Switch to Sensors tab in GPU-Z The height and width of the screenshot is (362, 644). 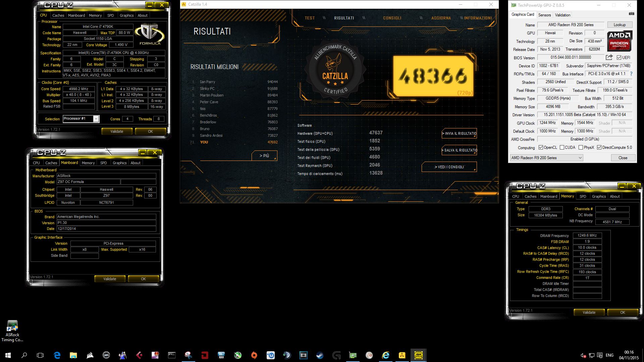coord(544,15)
